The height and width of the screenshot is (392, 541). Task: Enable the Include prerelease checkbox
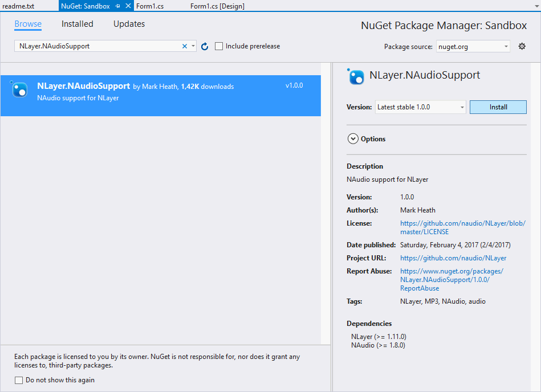(x=219, y=46)
